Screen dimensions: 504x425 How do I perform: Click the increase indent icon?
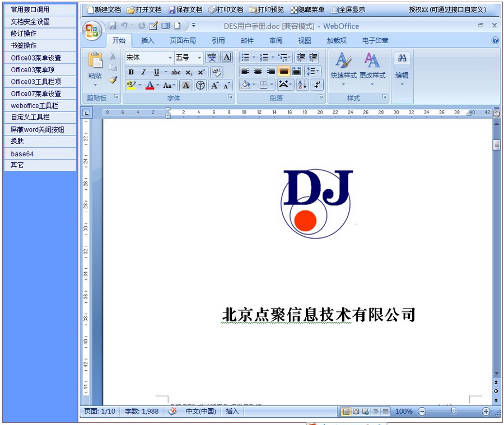click(x=313, y=58)
